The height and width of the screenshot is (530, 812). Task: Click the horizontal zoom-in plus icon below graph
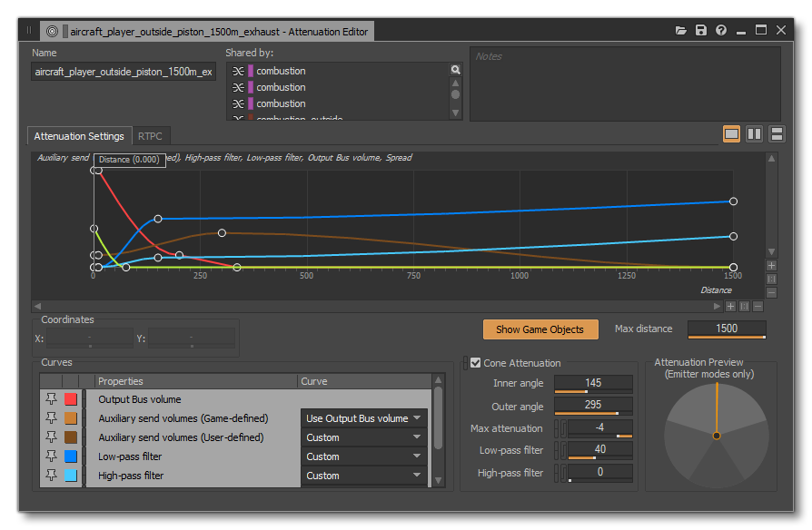[x=730, y=307]
